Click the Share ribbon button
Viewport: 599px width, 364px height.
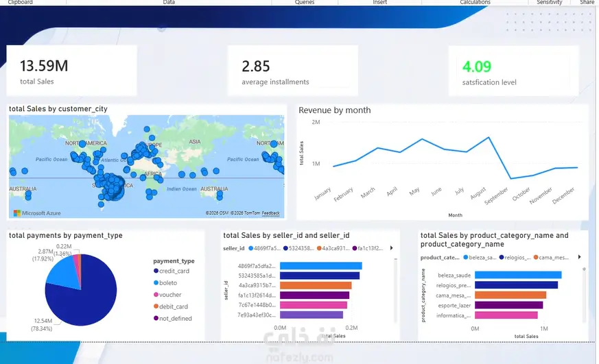pyautogui.click(x=587, y=2)
